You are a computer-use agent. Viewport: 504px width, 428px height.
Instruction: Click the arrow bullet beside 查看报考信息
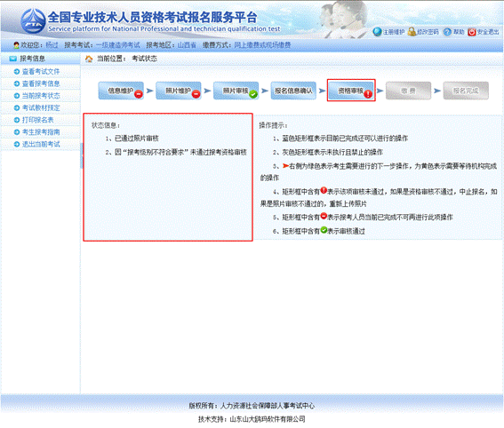(17, 83)
